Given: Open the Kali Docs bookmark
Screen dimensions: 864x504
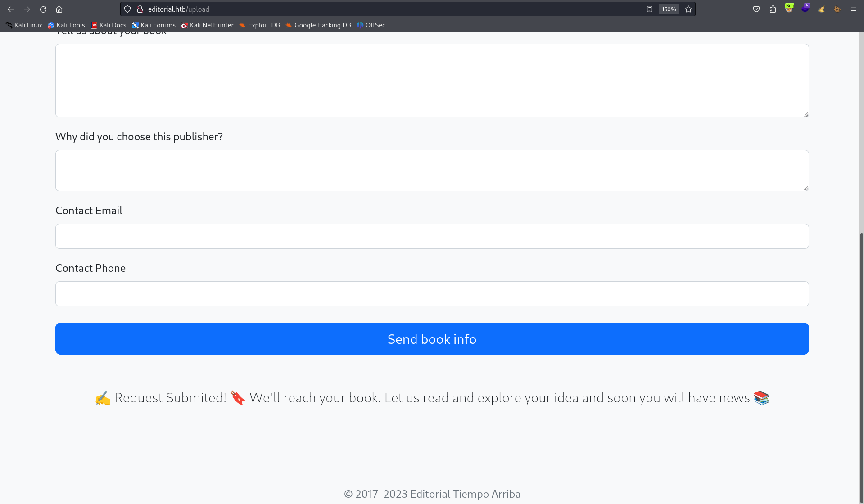Looking at the screenshot, I should point(109,25).
